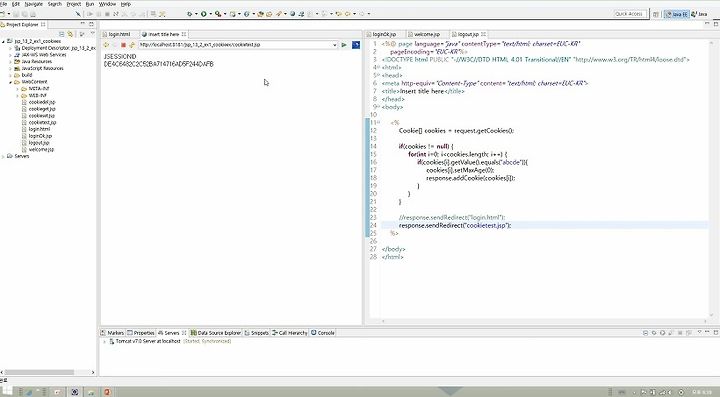The width and height of the screenshot is (720, 397).
Task: Expand the JavaScript Resources node
Action: pyautogui.click(x=11, y=68)
